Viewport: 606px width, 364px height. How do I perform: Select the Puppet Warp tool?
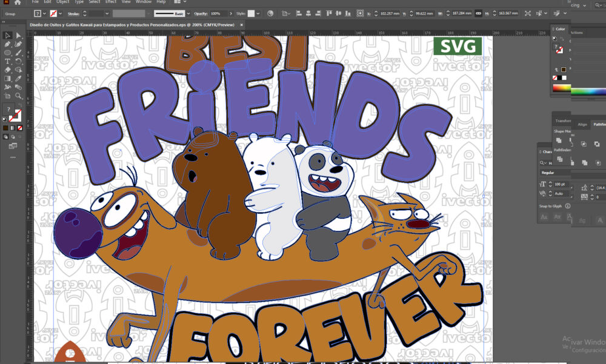coord(7,87)
